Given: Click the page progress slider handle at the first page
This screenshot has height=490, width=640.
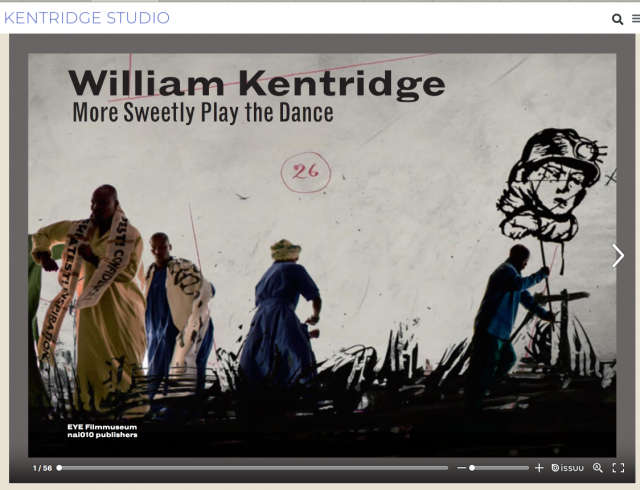Looking at the screenshot, I should tap(59, 468).
